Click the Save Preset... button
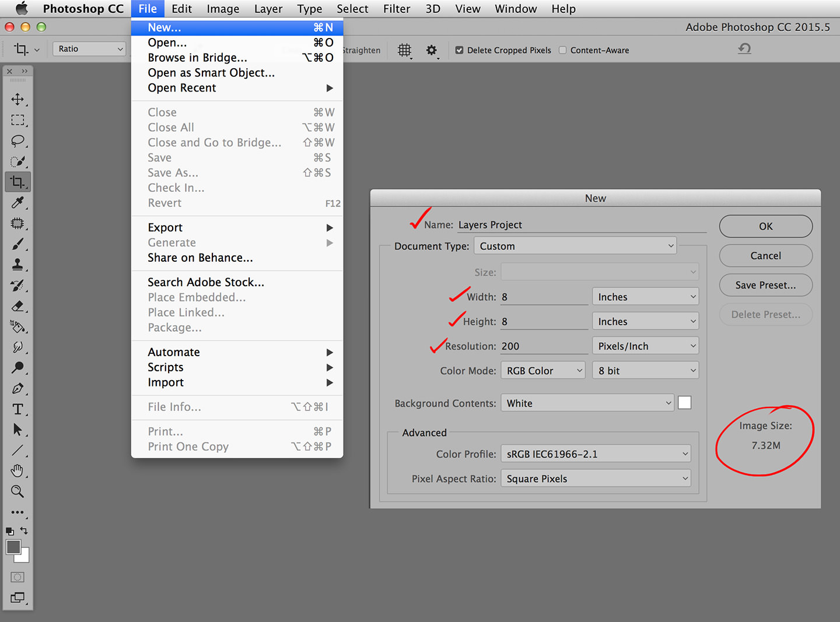Viewport: 840px width, 622px height. coord(766,285)
